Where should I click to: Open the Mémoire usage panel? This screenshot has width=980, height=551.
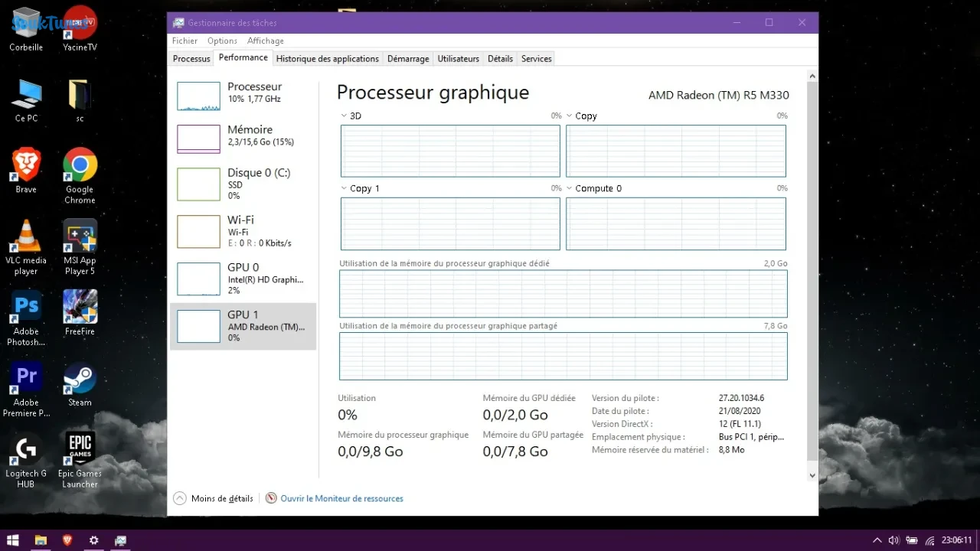tap(243, 139)
